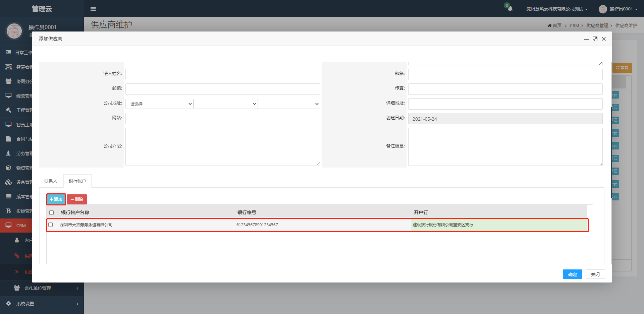Open the third 公司地址 district dropdown

(289, 104)
